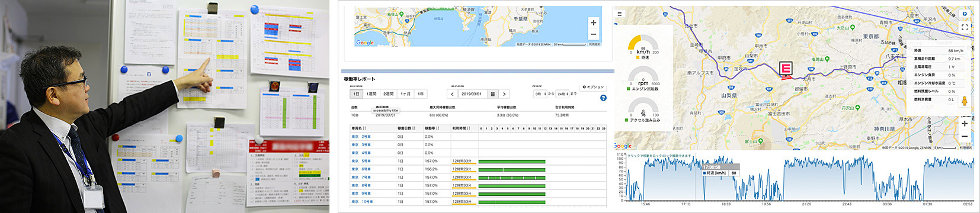The width and height of the screenshot is (980, 213).
Task: Click the 3.3台 (33.0%) average value
Action: click(508, 115)
